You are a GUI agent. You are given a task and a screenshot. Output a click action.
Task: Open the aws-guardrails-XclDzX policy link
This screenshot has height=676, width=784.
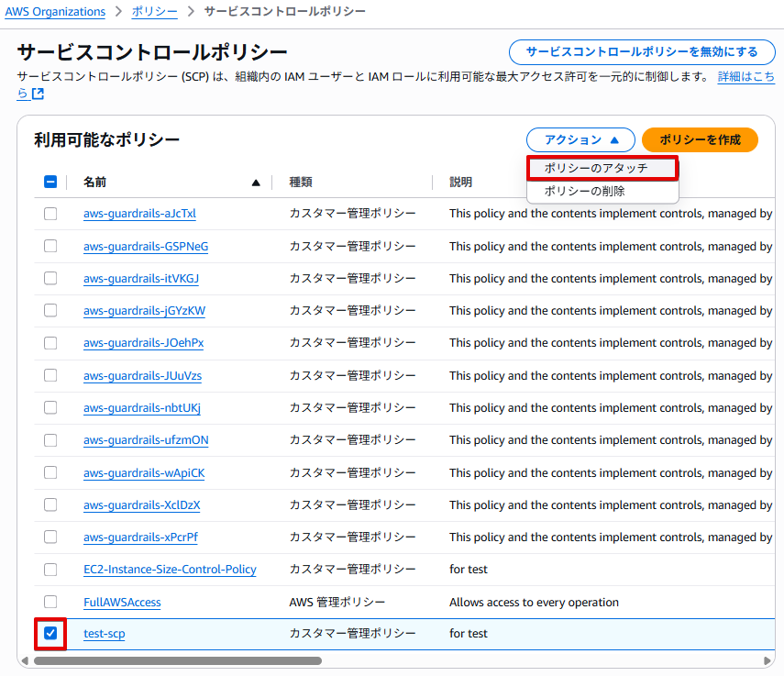coord(141,505)
